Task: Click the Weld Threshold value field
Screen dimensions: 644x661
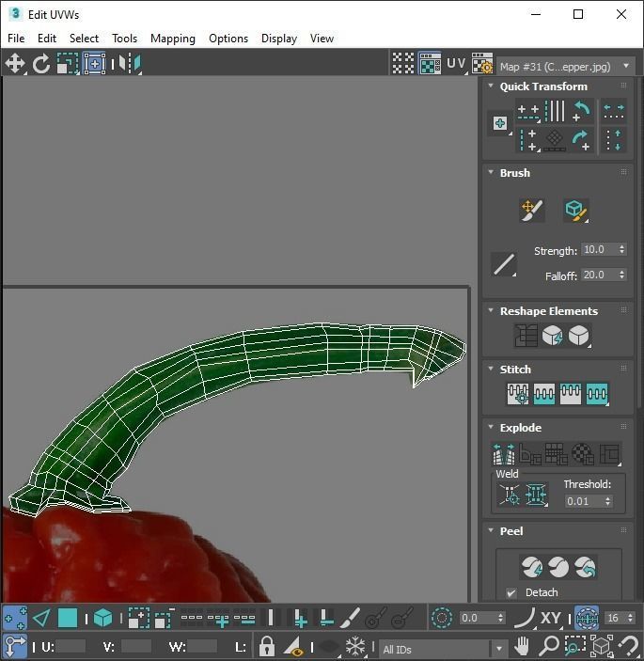Action: [584, 501]
